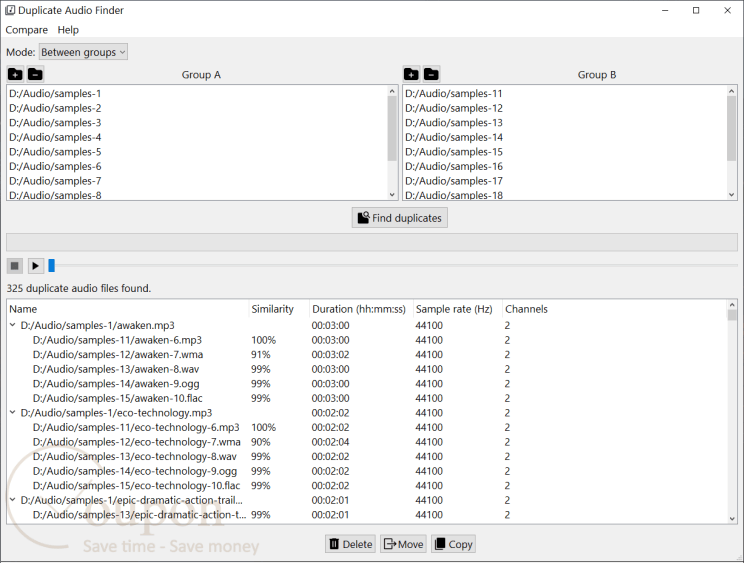Add a folder to Group B

(x=411, y=74)
